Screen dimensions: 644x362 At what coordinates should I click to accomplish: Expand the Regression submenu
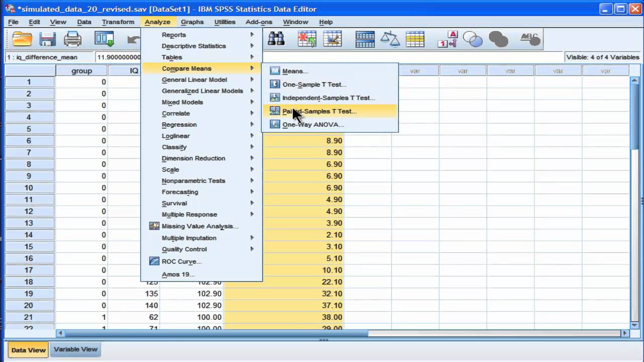click(202, 124)
